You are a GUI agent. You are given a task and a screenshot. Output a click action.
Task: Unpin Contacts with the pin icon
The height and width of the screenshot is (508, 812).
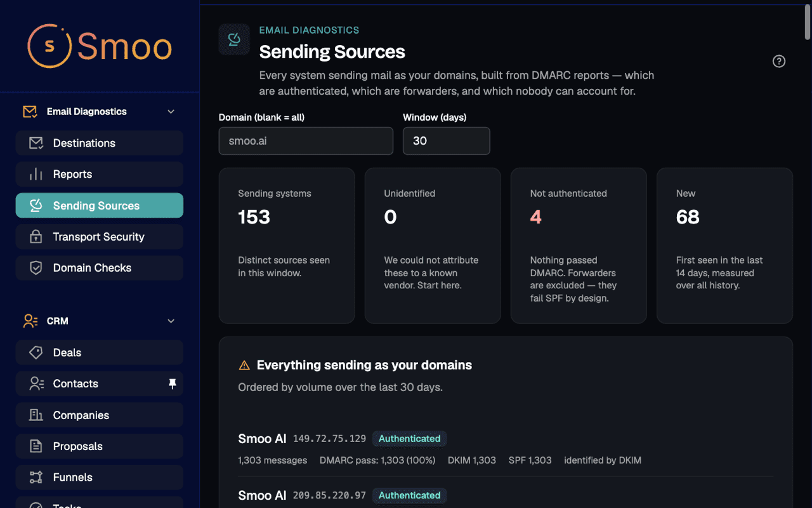[x=172, y=384]
